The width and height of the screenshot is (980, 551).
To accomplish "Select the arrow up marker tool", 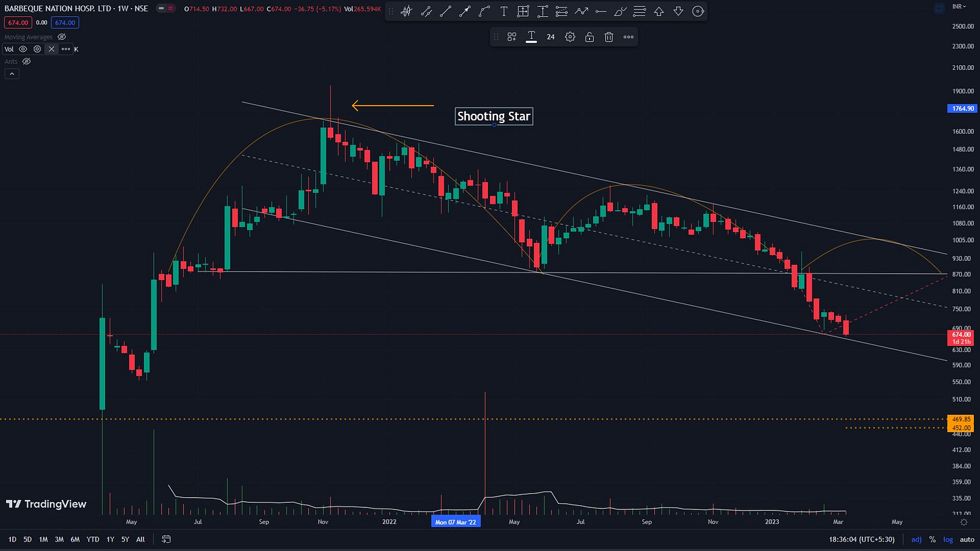I will click(660, 11).
